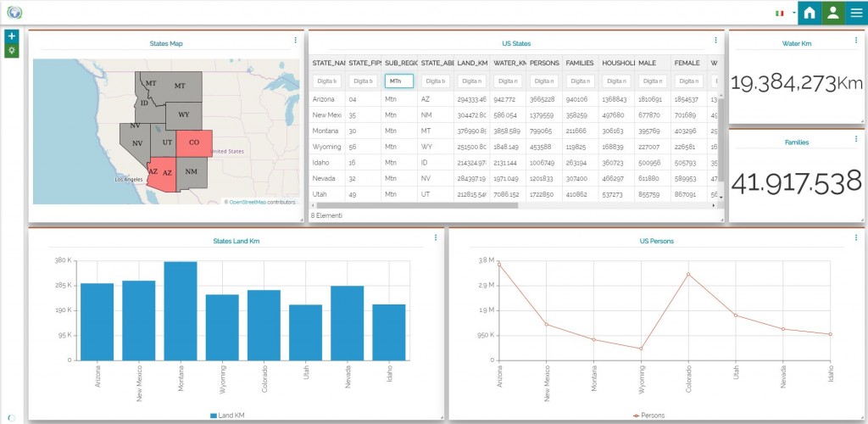This screenshot has width=868, height=424.
Task: Click the Montana bar in Land chart
Action: [180, 314]
